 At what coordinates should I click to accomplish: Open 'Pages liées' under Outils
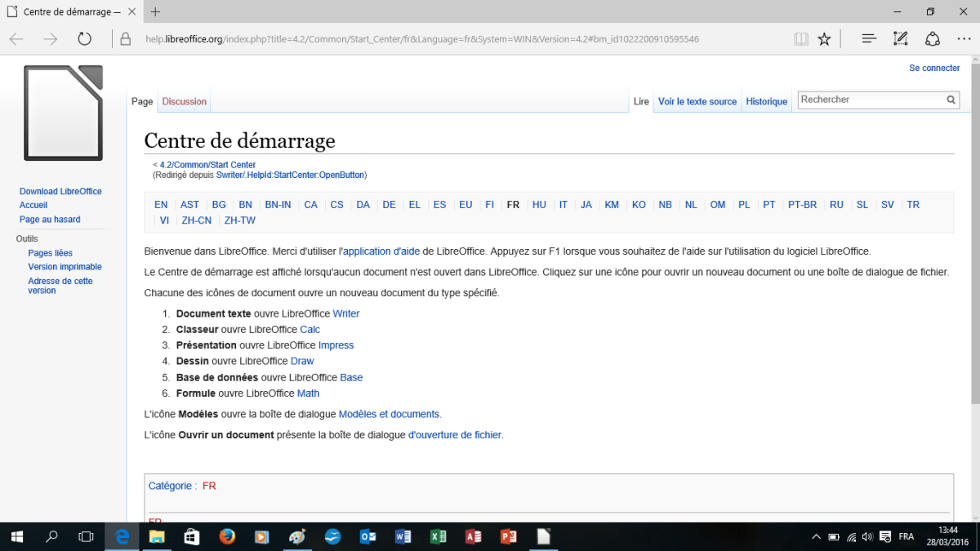click(50, 253)
